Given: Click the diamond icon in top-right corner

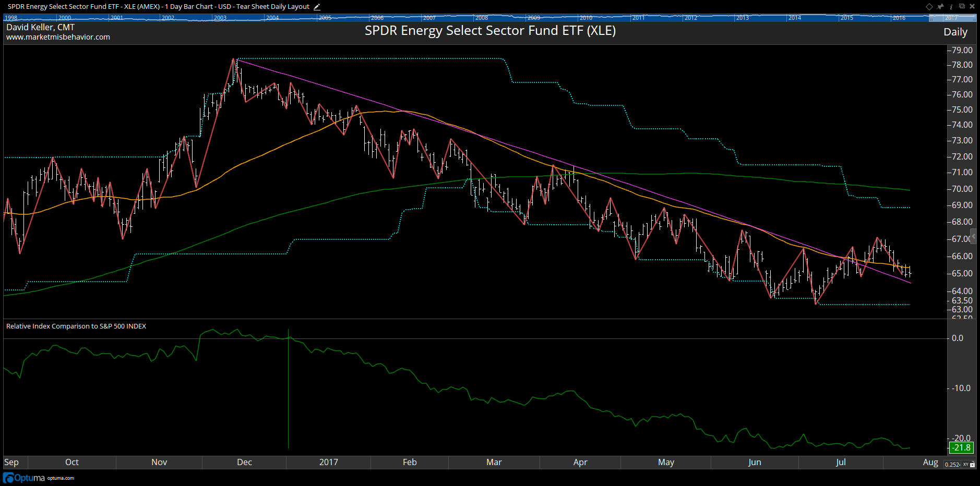Looking at the screenshot, I should (929, 7).
